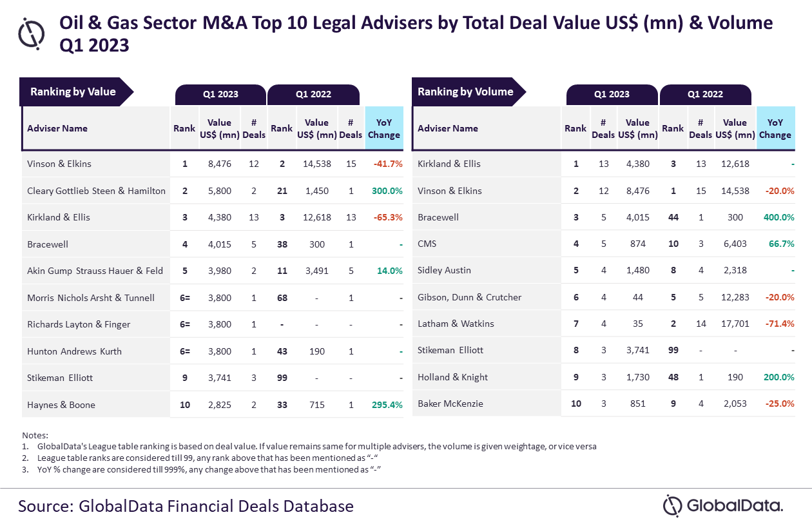Click the GlobalData logo icon beside the title
The height and width of the screenshot is (526, 812).
point(32,33)
